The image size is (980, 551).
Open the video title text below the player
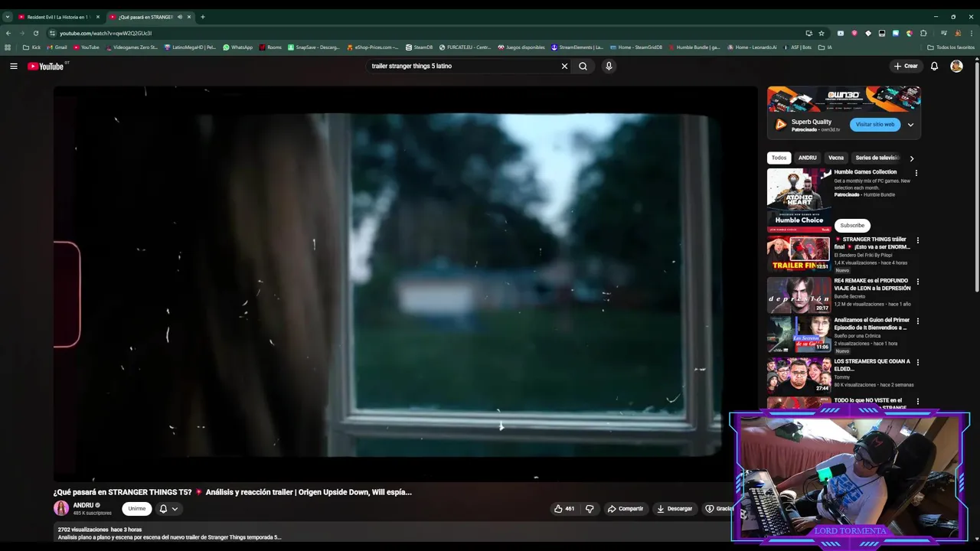[233, 492]
